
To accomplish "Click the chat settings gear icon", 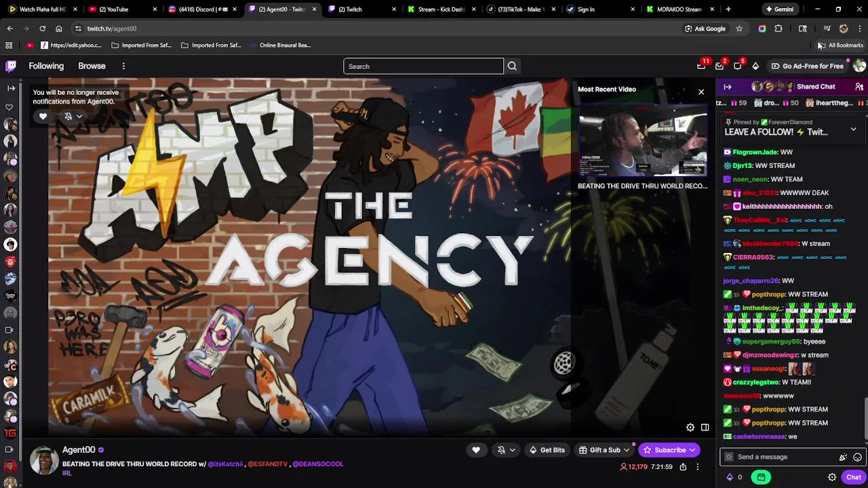I will (832, 477).
